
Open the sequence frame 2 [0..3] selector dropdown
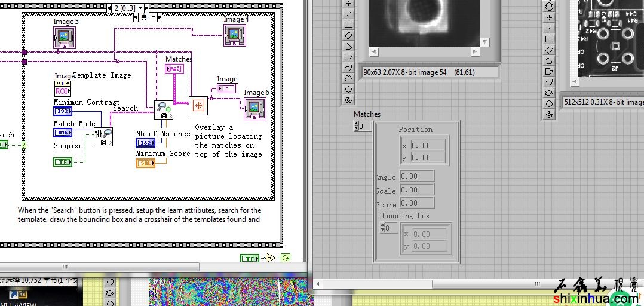pos(142,8)
